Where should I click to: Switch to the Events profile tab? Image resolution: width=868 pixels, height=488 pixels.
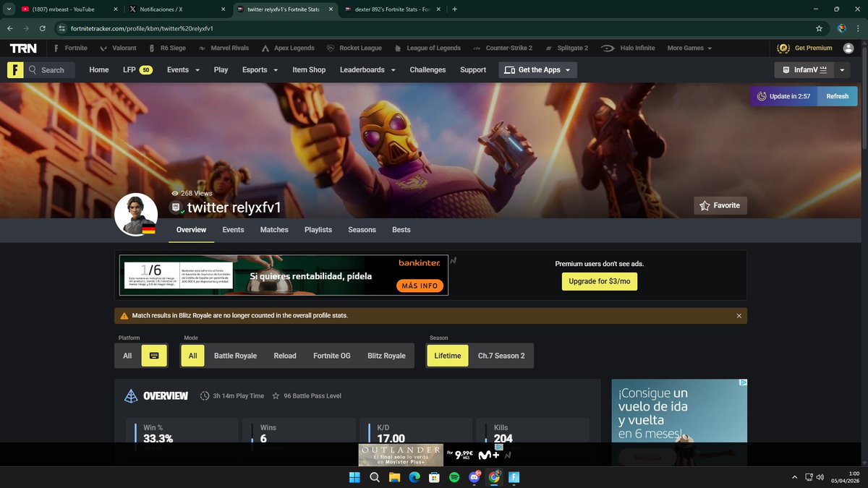tap(233, 230)
